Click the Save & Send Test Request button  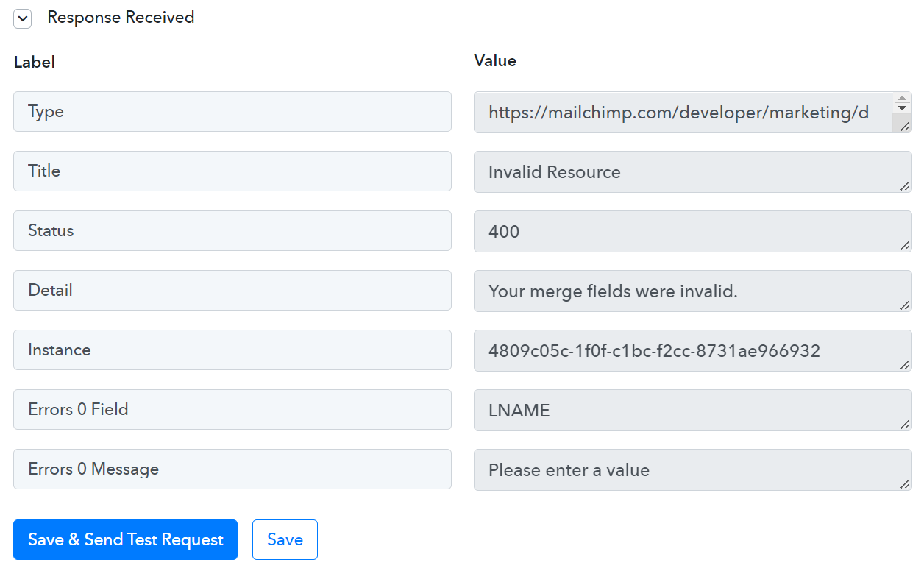(x=125, y=539)
